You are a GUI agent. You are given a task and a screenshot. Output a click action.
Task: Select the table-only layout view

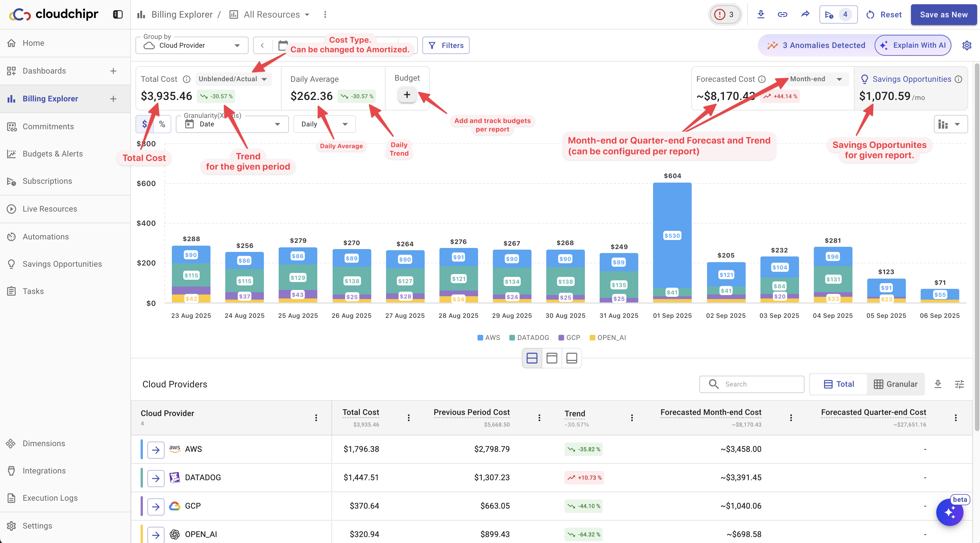click(x=572, y=358)
